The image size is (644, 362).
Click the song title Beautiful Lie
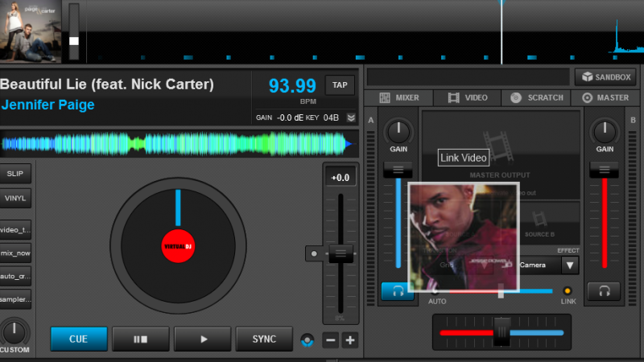(107, 84)
